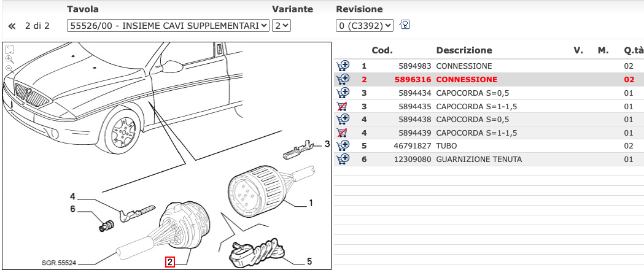Click crossed-out cart for part 5894435
This screenshot has width=644, height=270.
point(342,106)
